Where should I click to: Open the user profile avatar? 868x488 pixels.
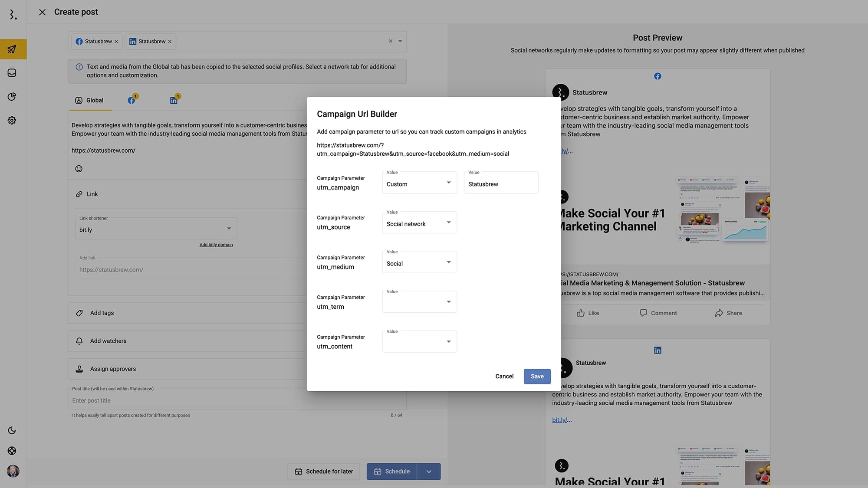click(13, 471)
